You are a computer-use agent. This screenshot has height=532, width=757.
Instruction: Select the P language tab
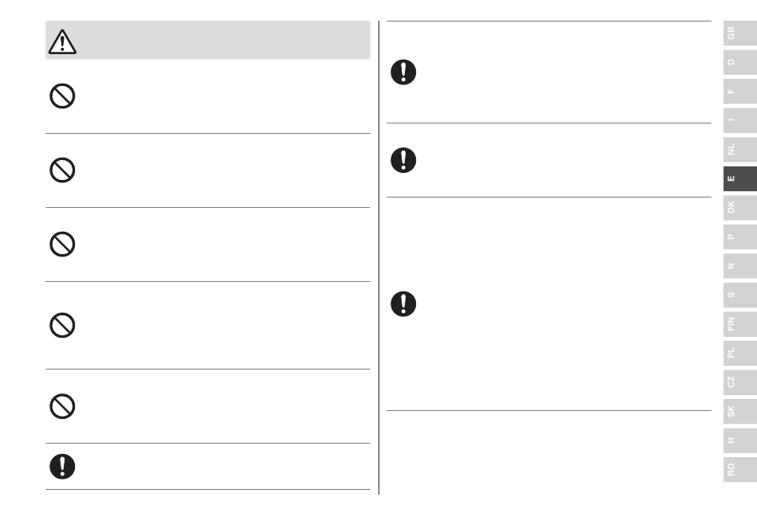point(740,237)
